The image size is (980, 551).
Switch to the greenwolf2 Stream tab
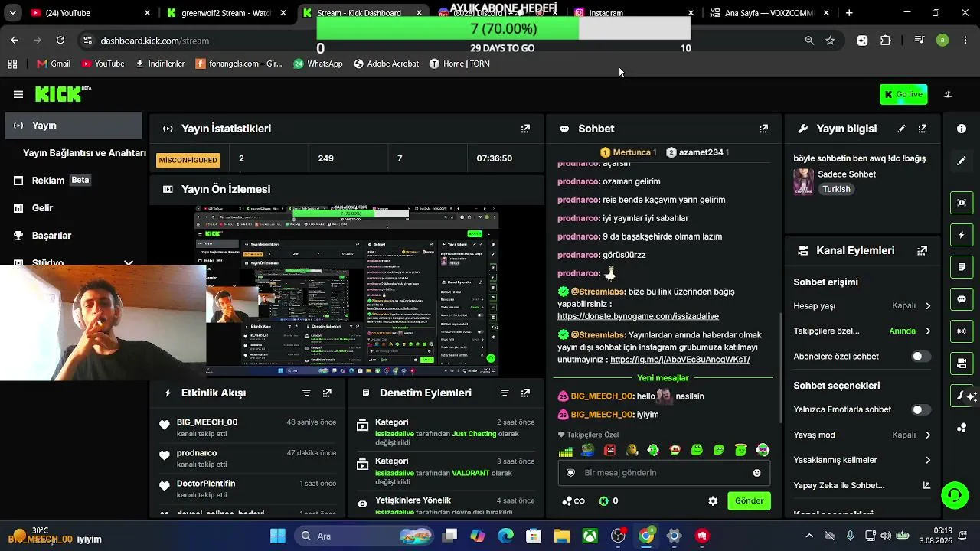click(x=227, y=13)
